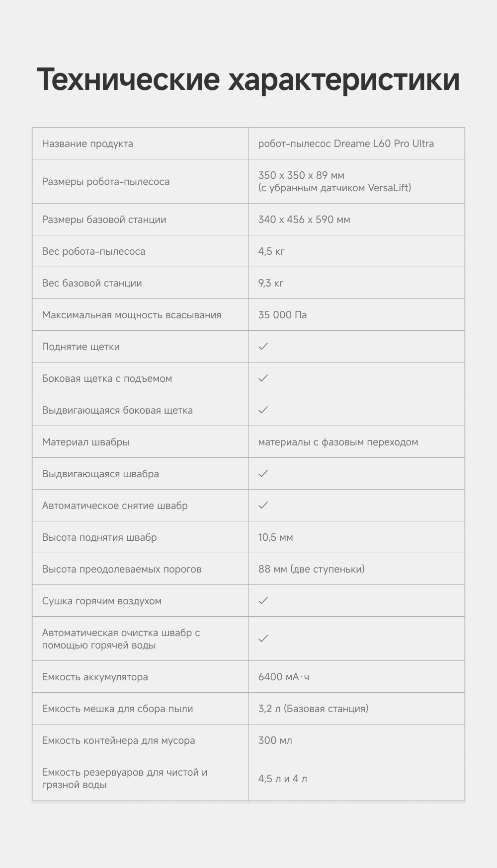Image resolution: width=497 pixels, height=868 pixels.
Task: Select the материалы с фазовым переходом text
Action: [338, 442]
